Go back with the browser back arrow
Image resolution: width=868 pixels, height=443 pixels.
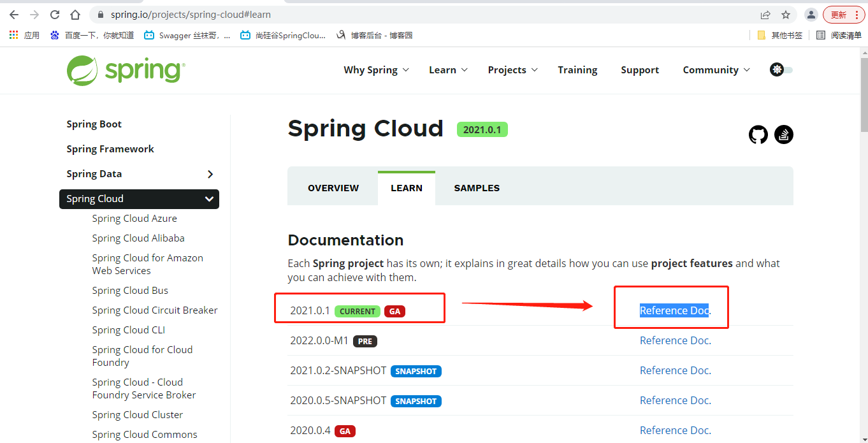tap(14, 15)
